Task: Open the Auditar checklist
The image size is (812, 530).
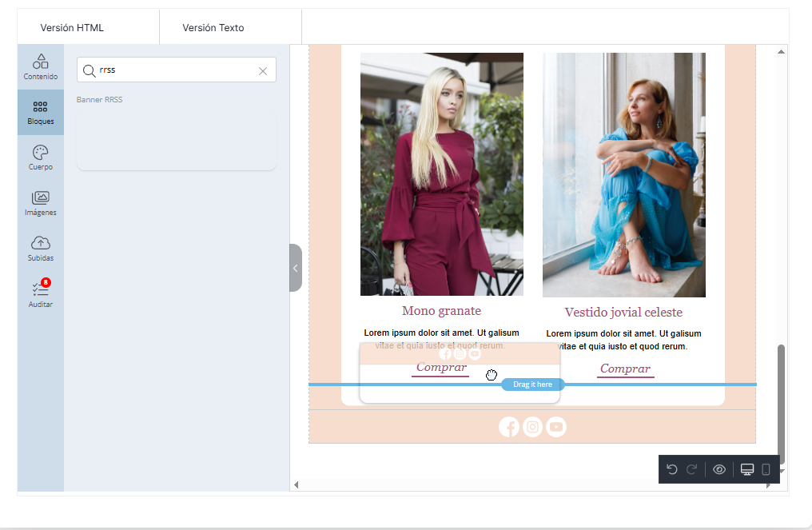Action: [41, 294]
